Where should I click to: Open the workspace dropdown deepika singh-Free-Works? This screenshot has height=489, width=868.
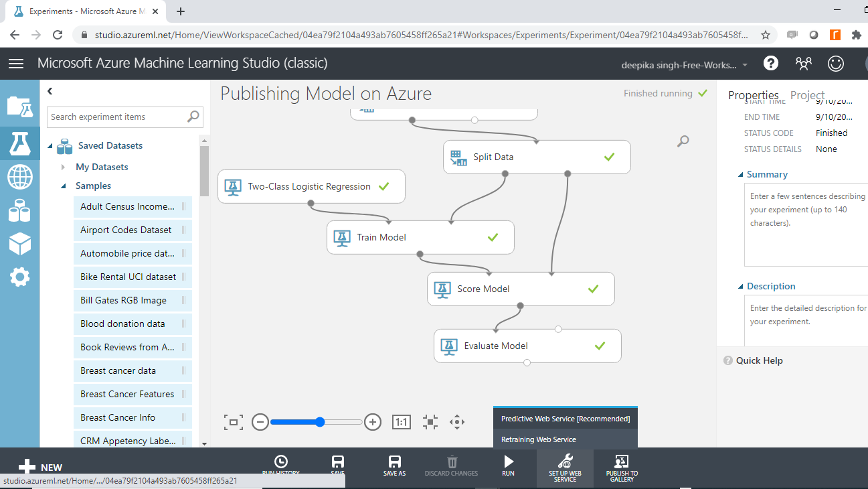[685, 65]
